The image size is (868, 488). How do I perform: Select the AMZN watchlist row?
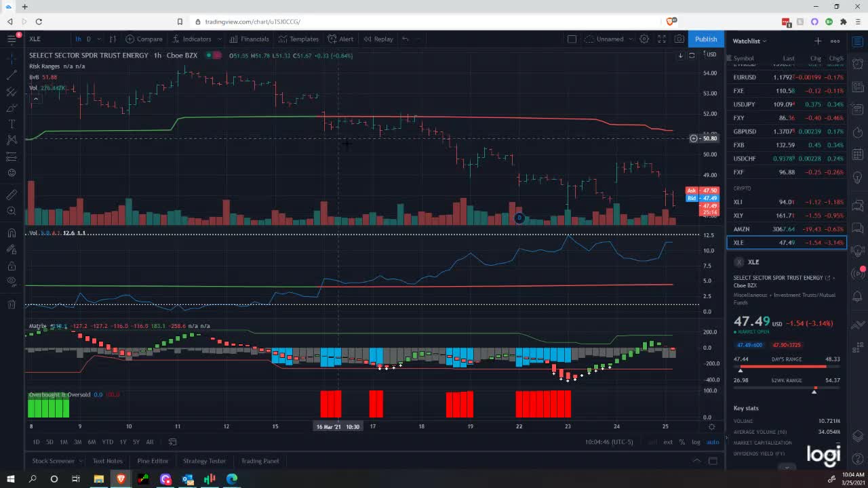(x=787, y=229)
